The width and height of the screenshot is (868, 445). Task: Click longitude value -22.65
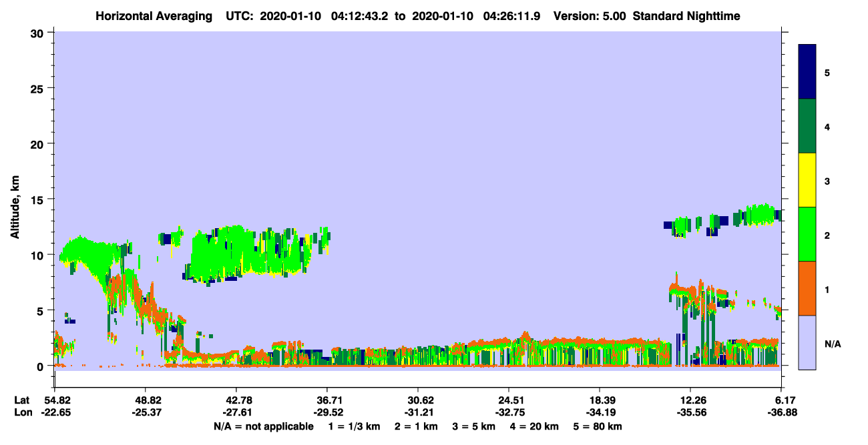point(55,413)
